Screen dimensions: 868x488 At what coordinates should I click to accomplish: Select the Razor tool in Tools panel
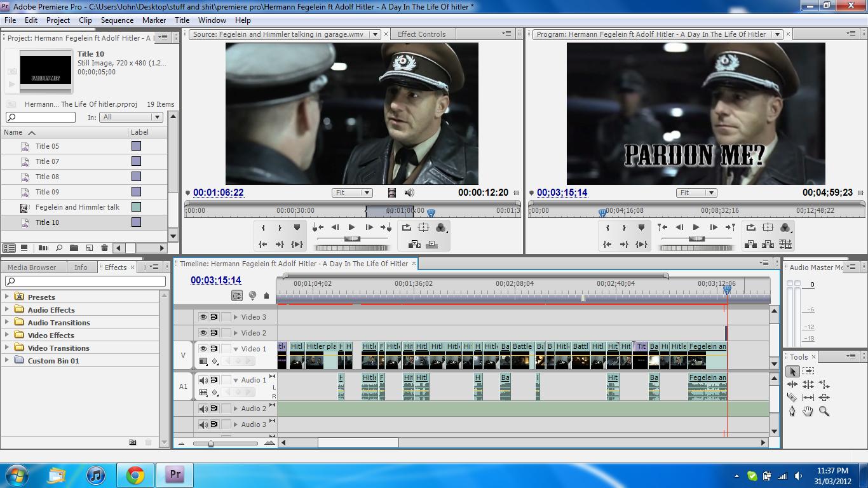click(792, 398)
